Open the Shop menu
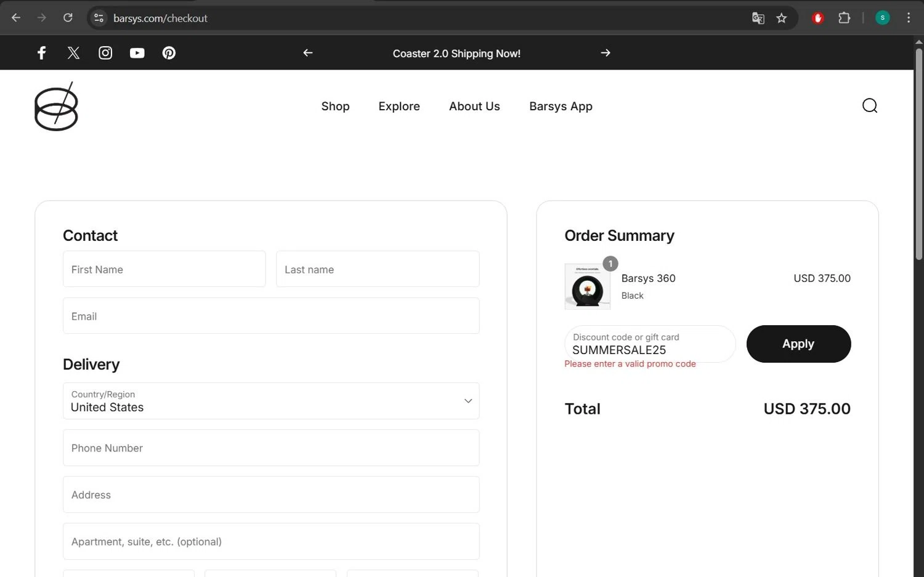 (335, 107)
